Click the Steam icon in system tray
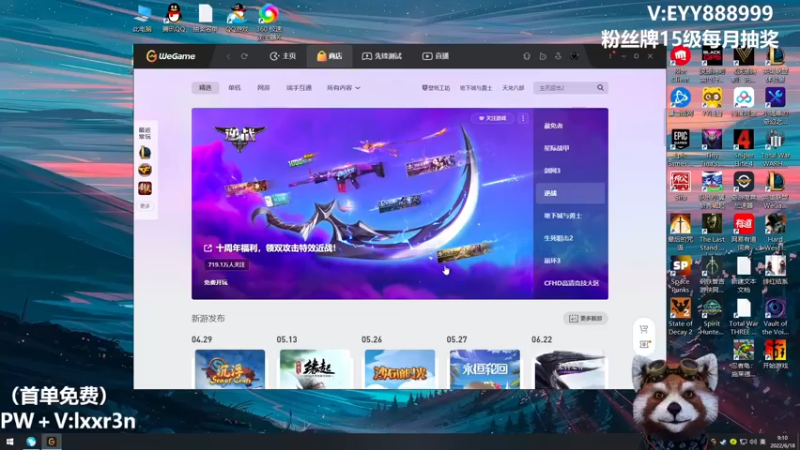This screenshot has width=800, height=450. (x=723, y=442)
